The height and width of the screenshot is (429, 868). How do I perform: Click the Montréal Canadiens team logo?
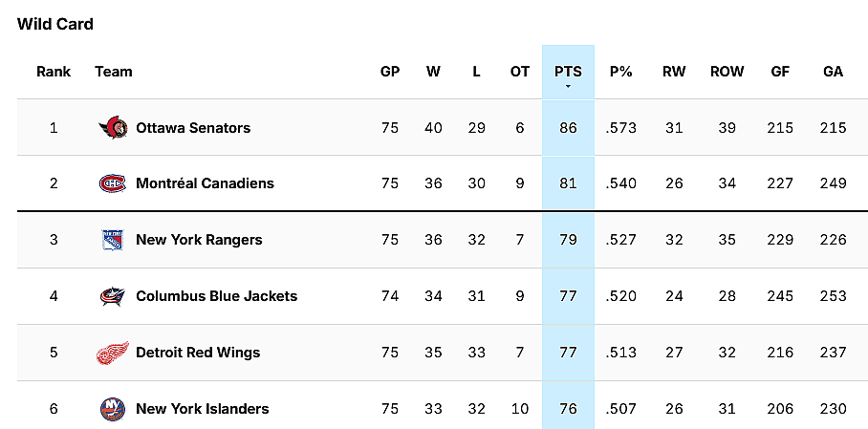pyautogui.click(x=113, y=183)
